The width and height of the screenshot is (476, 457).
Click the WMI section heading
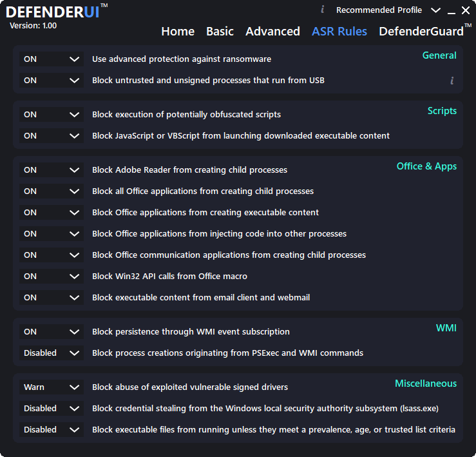pyautogui.click(x=446, y=328)
